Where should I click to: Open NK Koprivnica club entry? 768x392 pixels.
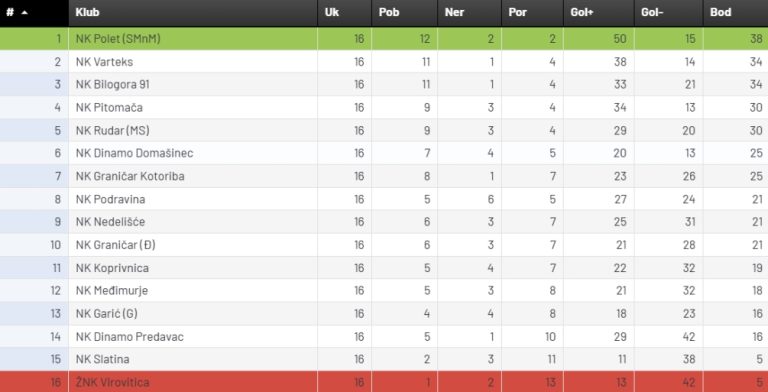[112, 268]
